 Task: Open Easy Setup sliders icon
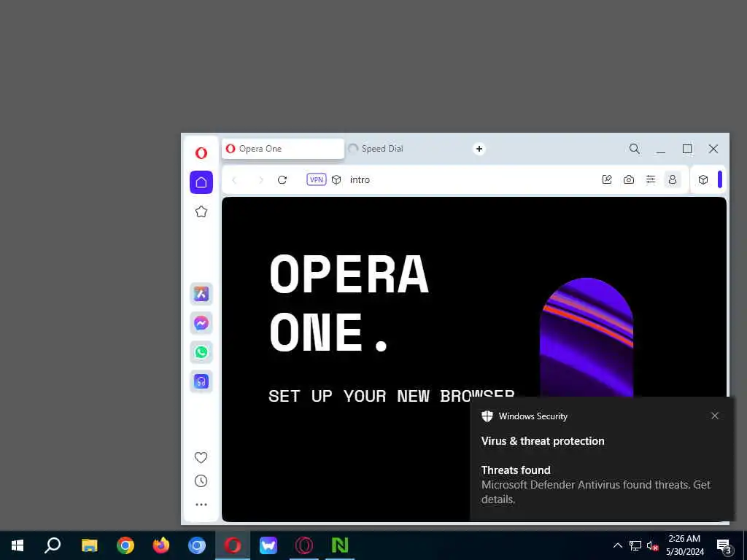[x=650, y=179]
